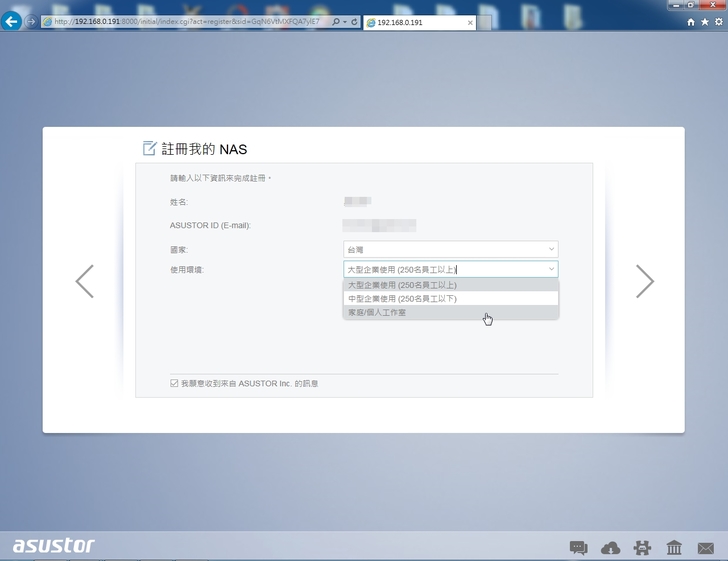Open browser tools gear icon
Viewport: 728px width, 561px height.
[719, 22]
